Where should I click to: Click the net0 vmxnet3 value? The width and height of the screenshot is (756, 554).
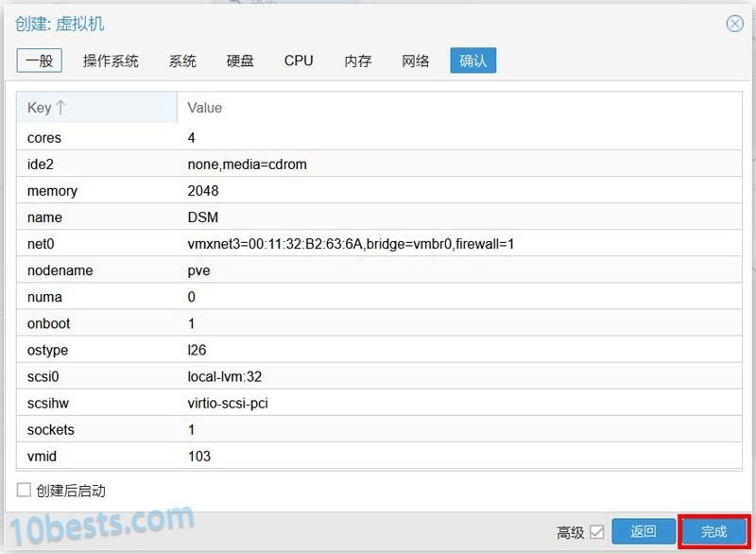click(x=351, y=244)
